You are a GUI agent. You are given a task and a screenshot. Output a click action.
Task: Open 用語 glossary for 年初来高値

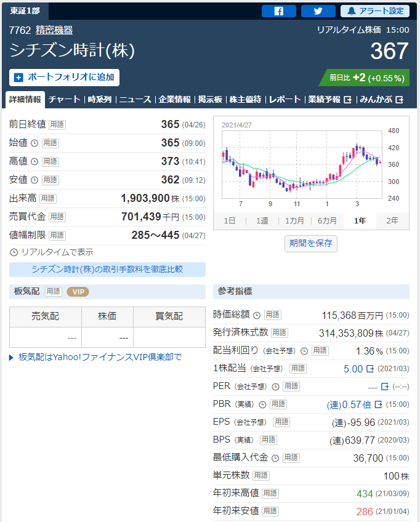pyautogui.click(x=270, y=493)
